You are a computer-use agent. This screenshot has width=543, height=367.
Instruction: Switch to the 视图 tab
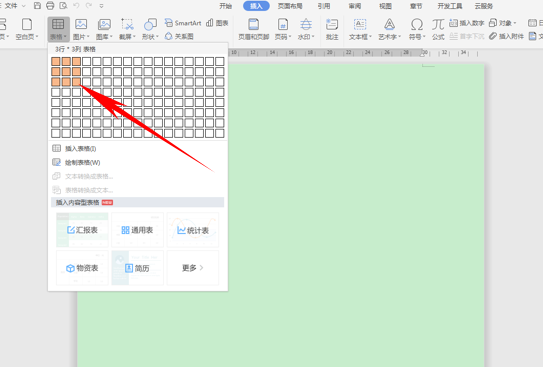385,6
